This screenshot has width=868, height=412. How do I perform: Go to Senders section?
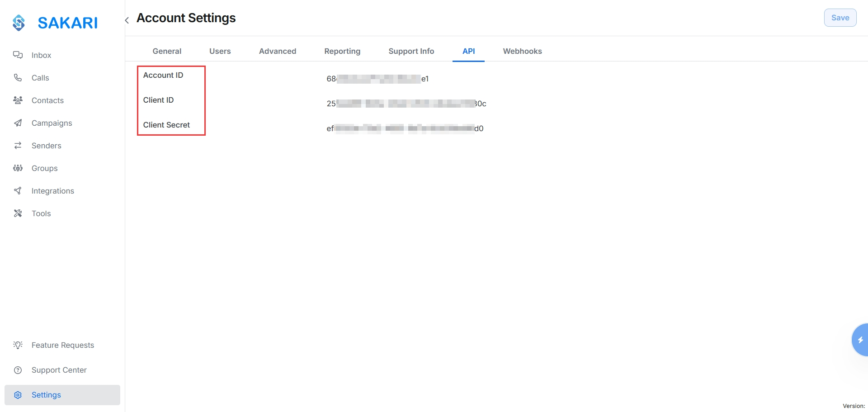click(47, 146)
